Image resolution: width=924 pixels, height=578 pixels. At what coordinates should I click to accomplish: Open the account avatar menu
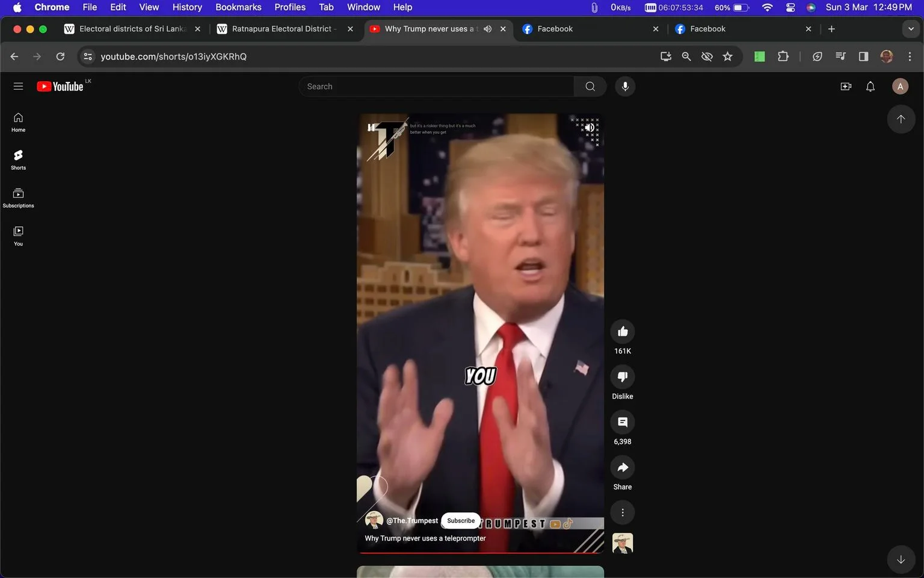(900, 86)
